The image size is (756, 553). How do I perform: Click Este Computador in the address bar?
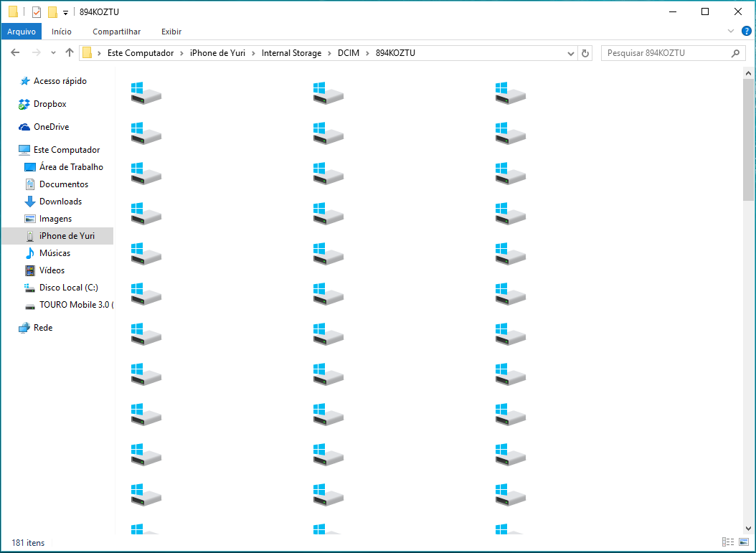141,53
